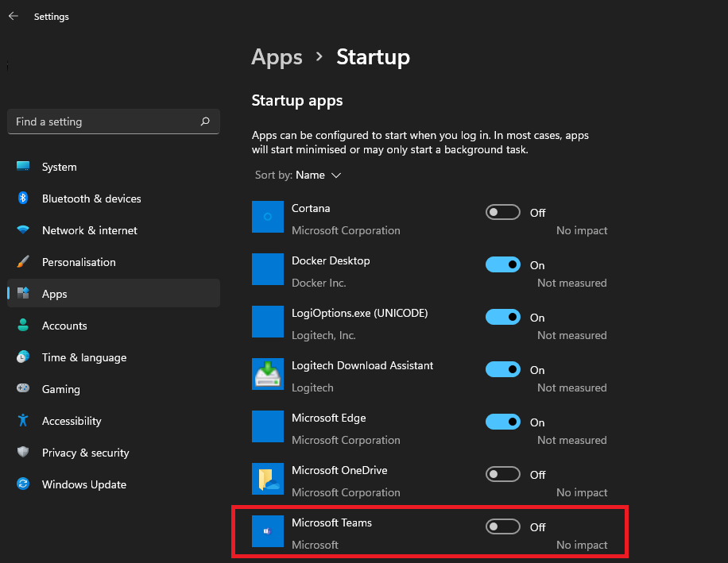Click the Microsoft OneDrive folder icon
Image resolution: width=728 pixels, height=563 pixels.
coord(267,479)
